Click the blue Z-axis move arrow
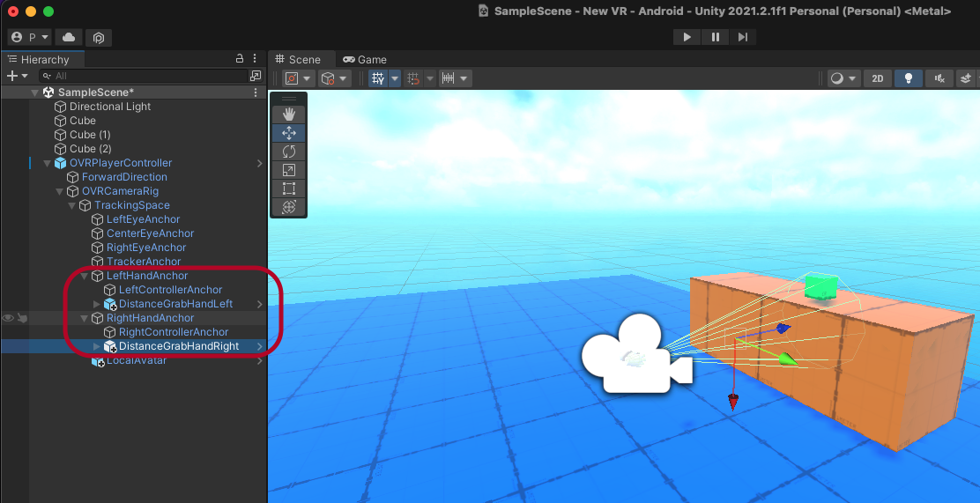This screenshot has height=503, width=980. point(783,328)
